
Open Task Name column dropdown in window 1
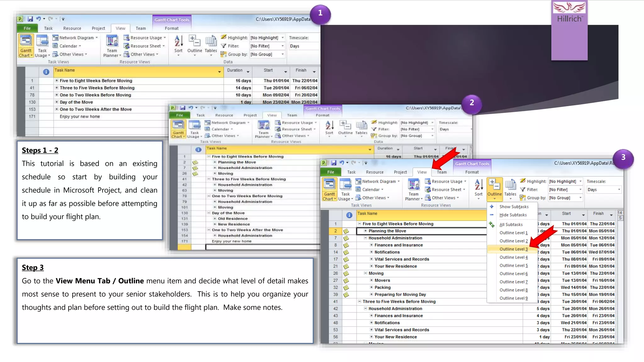tap(219, 72)
